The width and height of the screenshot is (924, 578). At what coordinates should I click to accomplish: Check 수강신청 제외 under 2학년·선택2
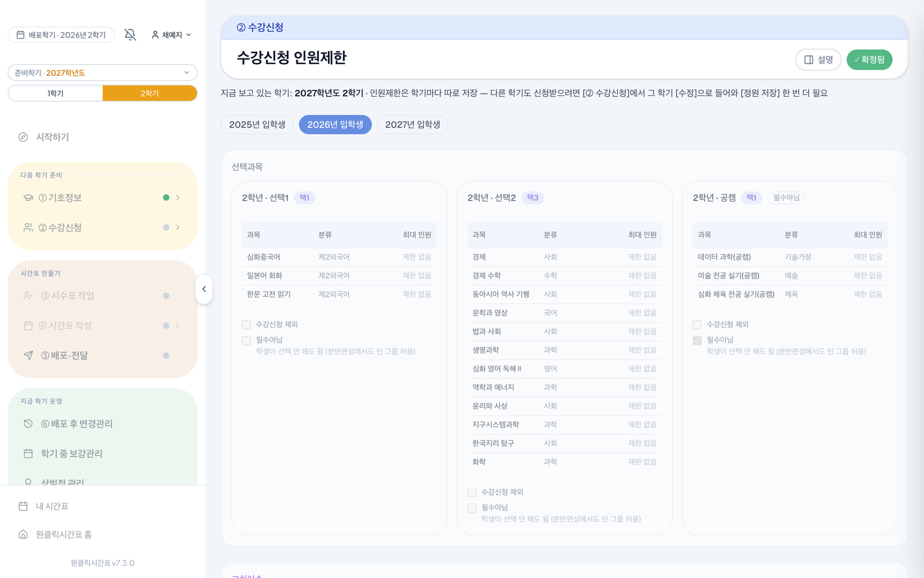(x=472, y=492)
